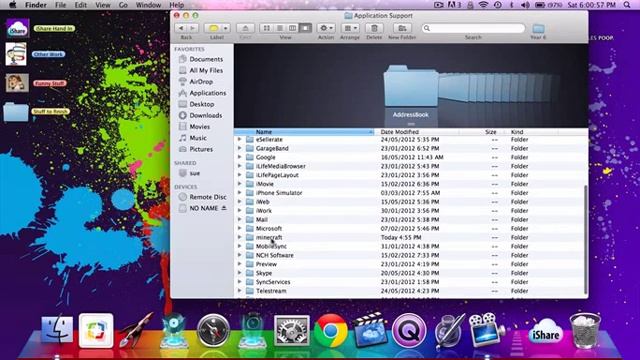
Task: Select the NCH Software folder row
Action: pos(409,256)
